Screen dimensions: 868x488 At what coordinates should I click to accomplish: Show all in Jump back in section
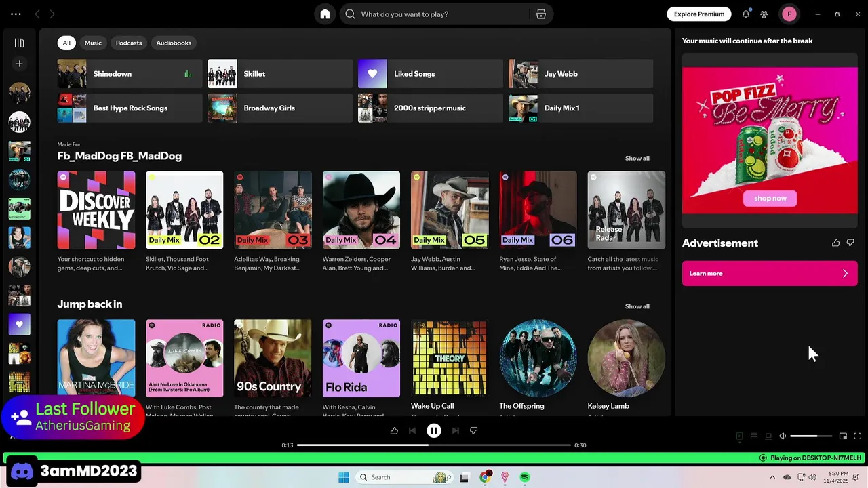pos(637,306)
